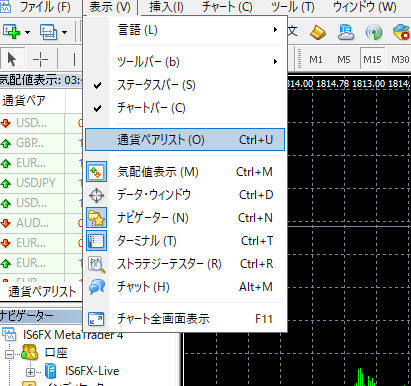The width and height of the screenshot is (411, 386).
Task: Click the new chart icon with green plus
Action: point(11,32)
